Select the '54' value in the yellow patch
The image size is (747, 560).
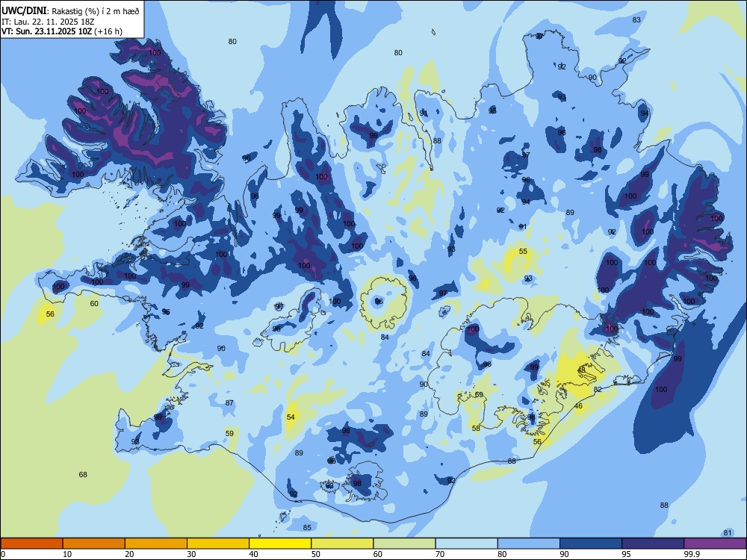point(291,417)
